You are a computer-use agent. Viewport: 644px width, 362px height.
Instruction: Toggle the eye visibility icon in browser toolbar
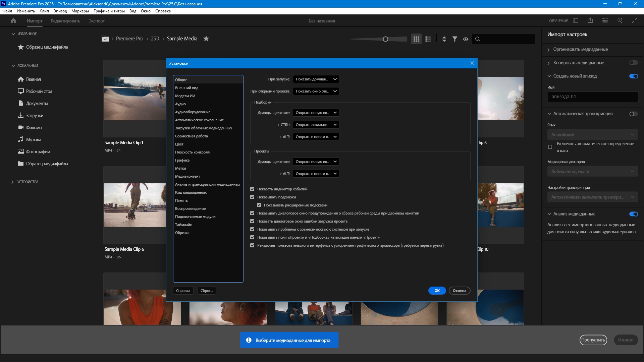466,39
